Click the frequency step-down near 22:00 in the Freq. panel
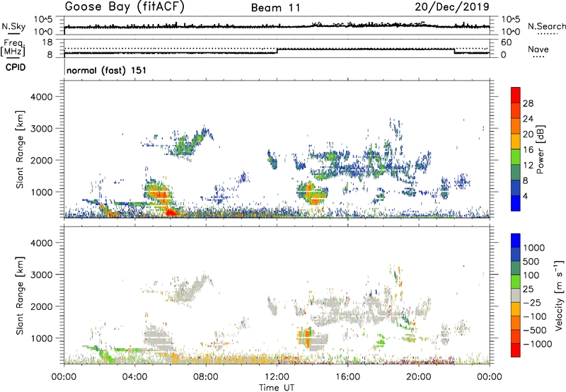Image resolution: width=566 pixels, height=392 pixels. pos(454,51)
